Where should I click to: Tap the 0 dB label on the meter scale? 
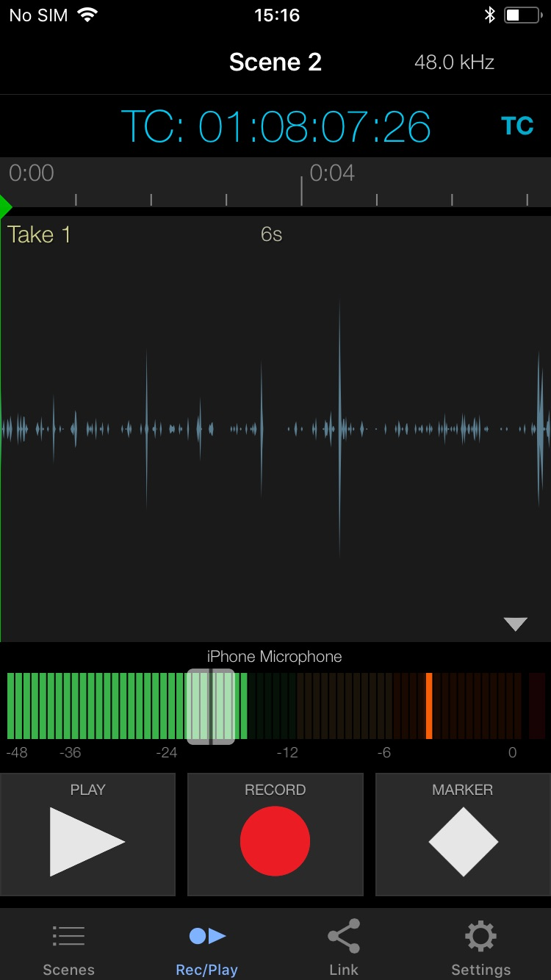[513, 752]
